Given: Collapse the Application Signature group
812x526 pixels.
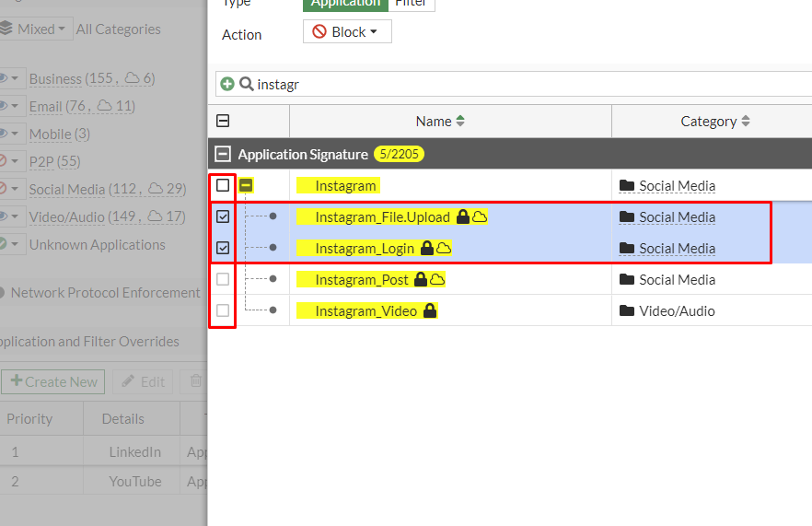Looking at the screenshot, I should pos(223,154).
